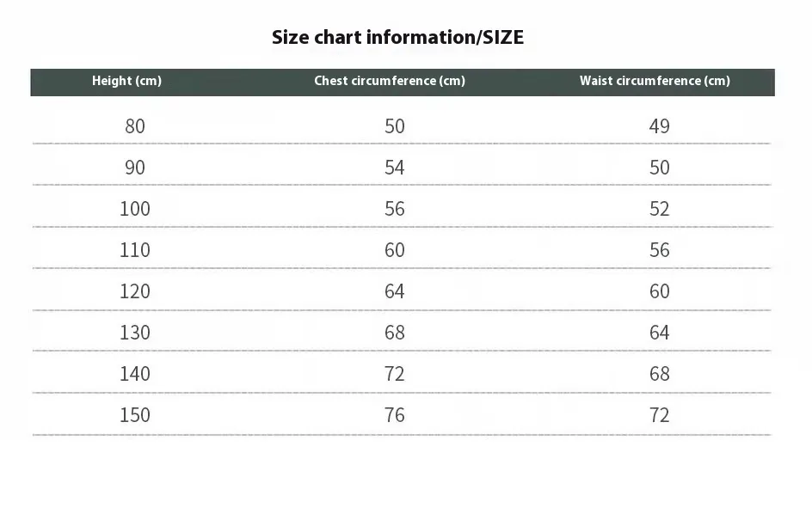Click waist value 49 in the 80 row
This screenshot has height=520, width=812.
659,126
